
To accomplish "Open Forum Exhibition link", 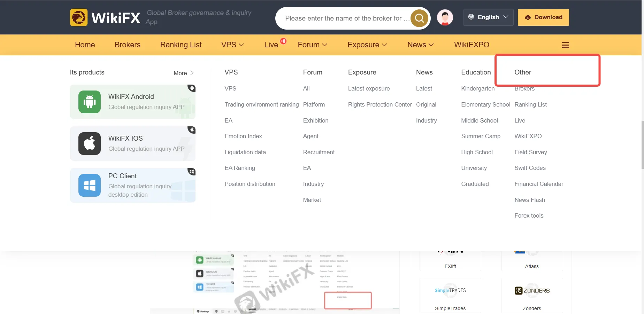I will pyautogui.click(x=316, y=120).
